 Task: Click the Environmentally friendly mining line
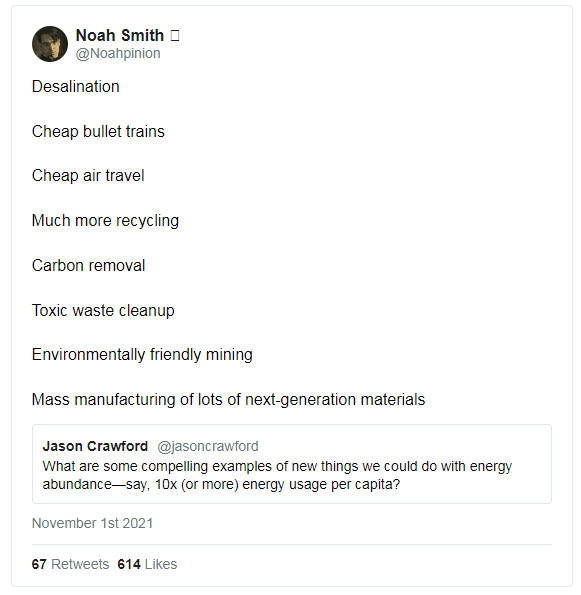tap(142, 355)
